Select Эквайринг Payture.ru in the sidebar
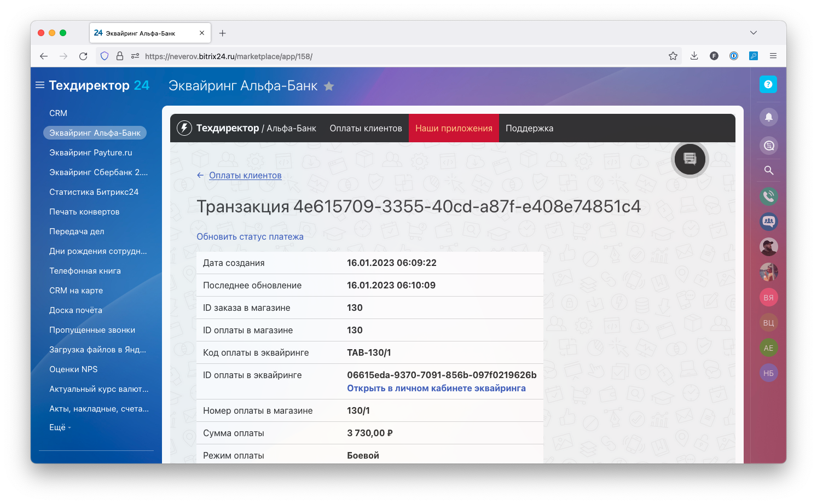The width and height of the screenshot is (817, 504). (x=91, y=153)
